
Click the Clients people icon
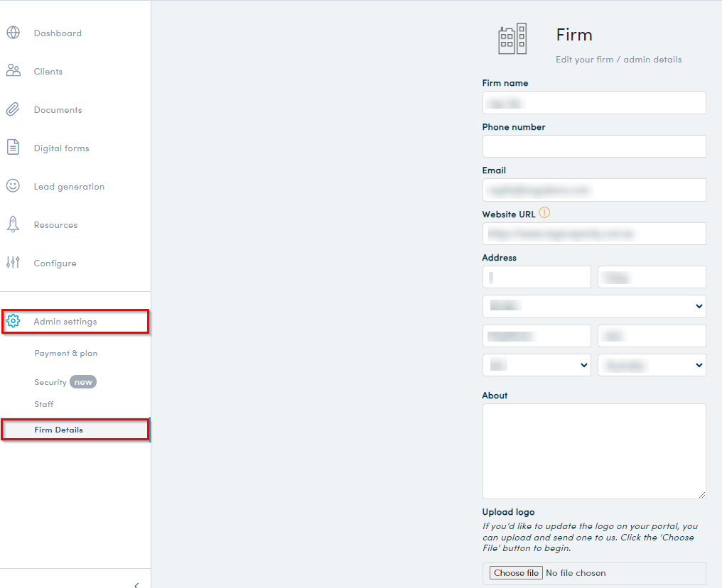[x=13, y=71]
